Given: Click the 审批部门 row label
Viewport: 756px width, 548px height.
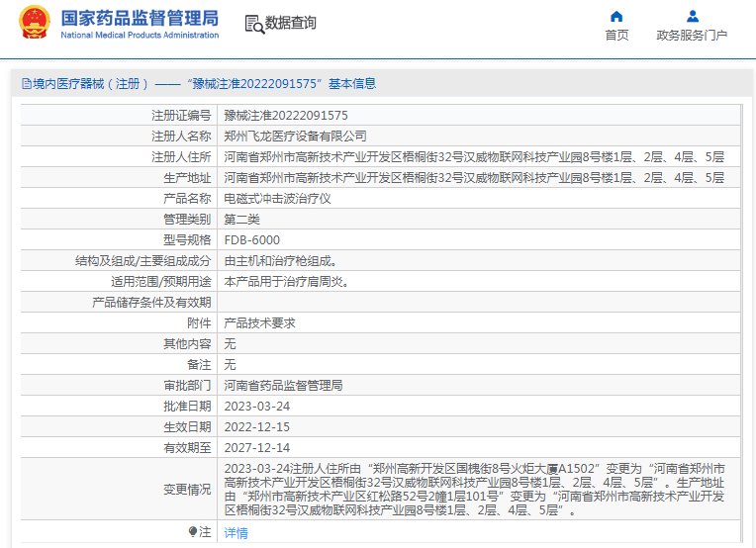Looking at the screenshot, I should click(x=187, y=385).
